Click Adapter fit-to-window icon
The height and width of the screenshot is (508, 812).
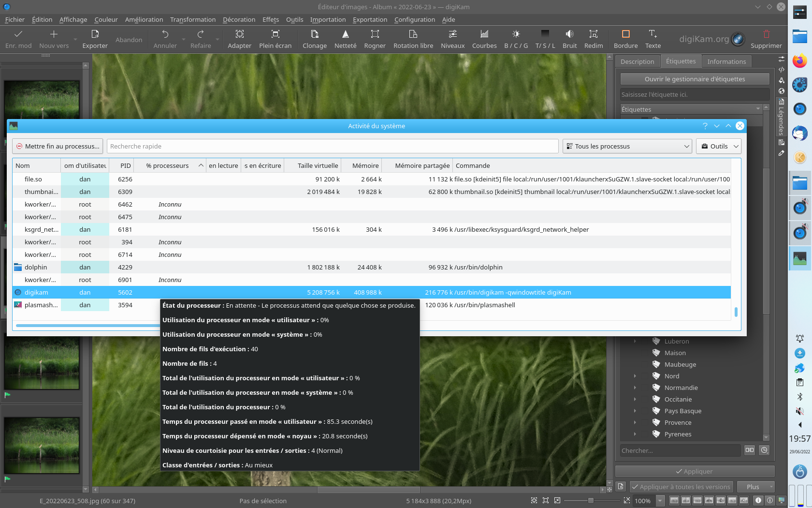[240, 34]
